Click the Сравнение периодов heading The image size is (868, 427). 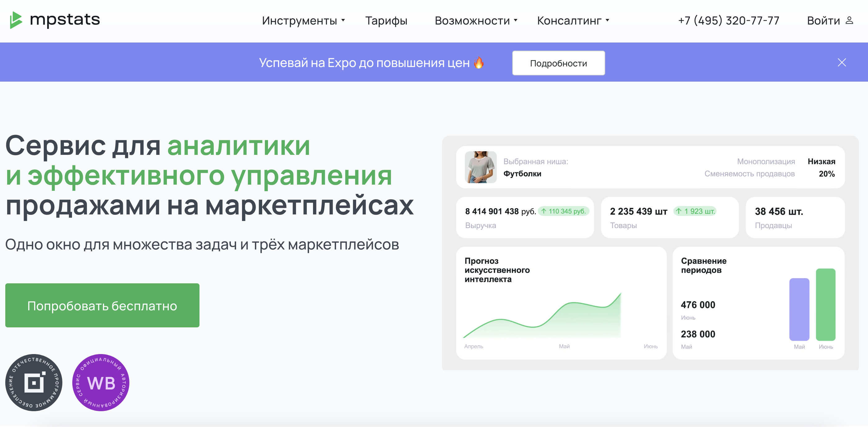[x=704, y=265]
